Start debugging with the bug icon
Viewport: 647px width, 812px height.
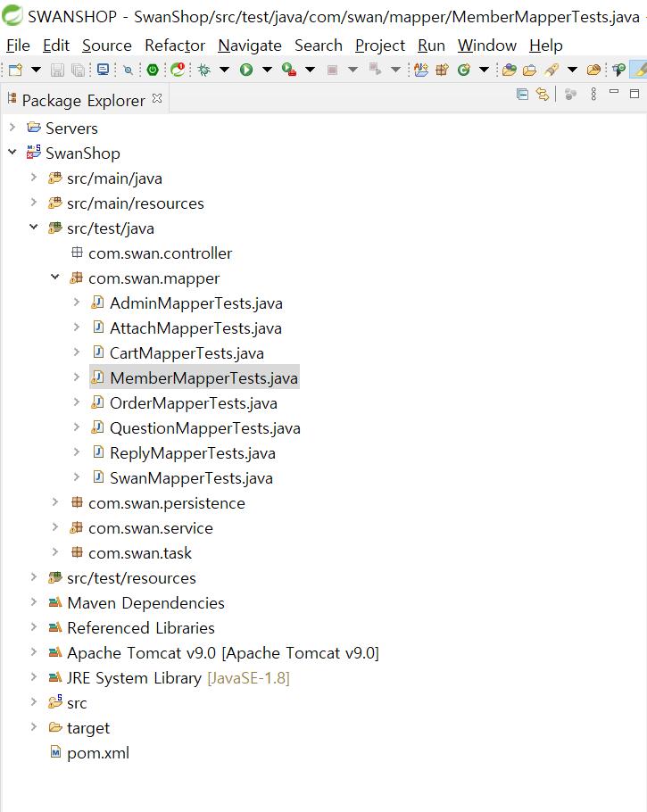[204, 70]
